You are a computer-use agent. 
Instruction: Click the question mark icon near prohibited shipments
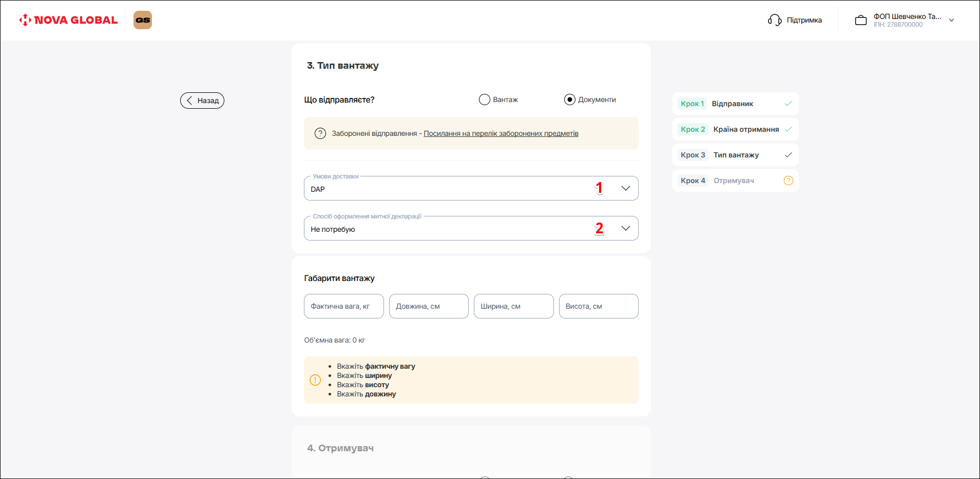pyautogui.click(x=320, y=133)
